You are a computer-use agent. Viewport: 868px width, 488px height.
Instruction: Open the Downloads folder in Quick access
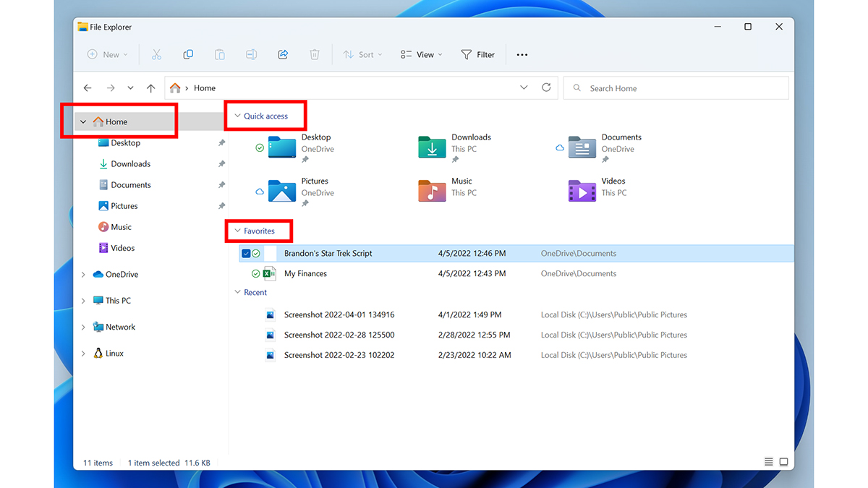[433, 147]
